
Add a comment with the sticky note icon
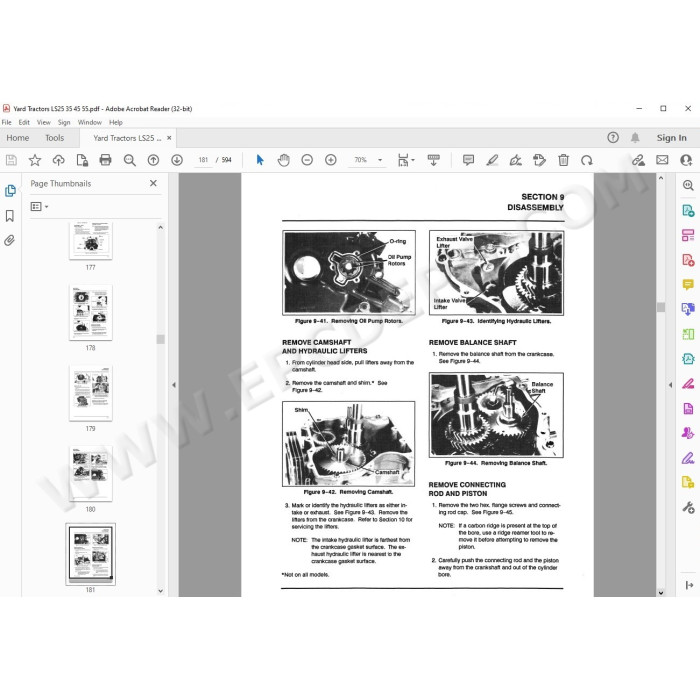click(x=468, y=160)
